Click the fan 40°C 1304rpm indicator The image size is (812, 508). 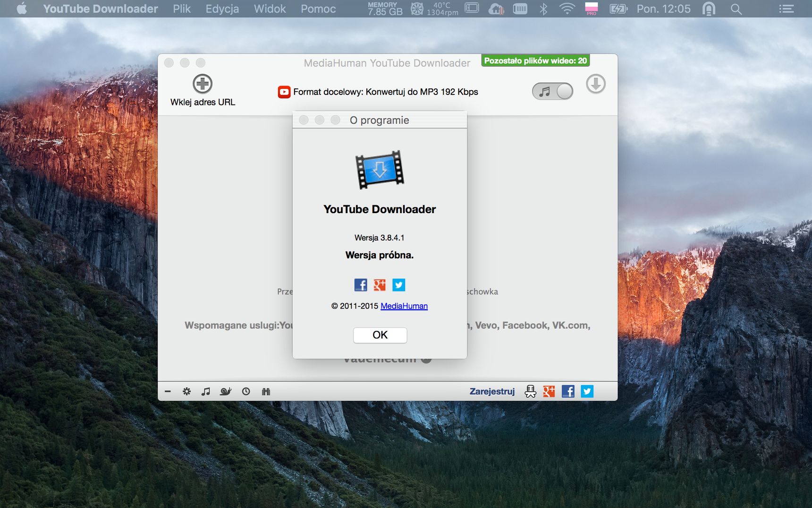point(434,9)
